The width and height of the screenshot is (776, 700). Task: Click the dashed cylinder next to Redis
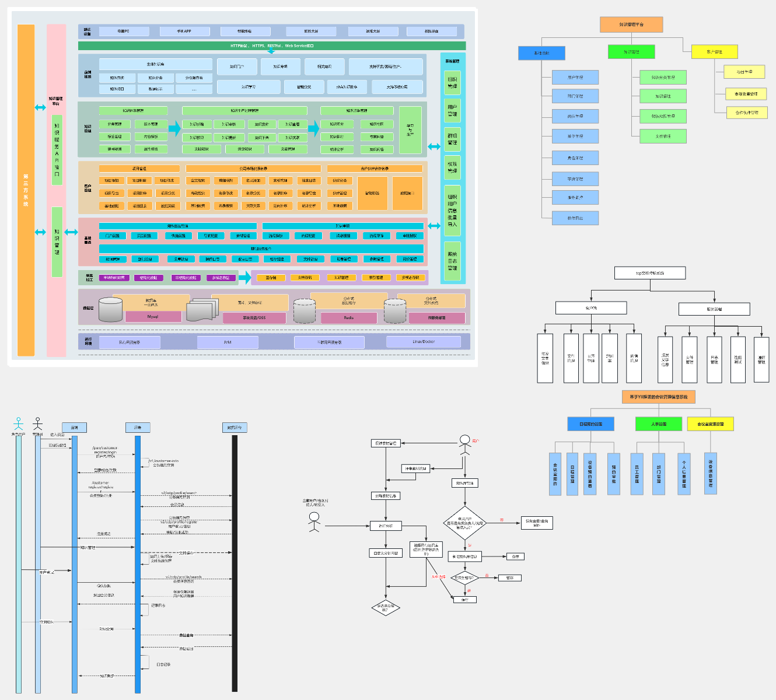point(304,311)
